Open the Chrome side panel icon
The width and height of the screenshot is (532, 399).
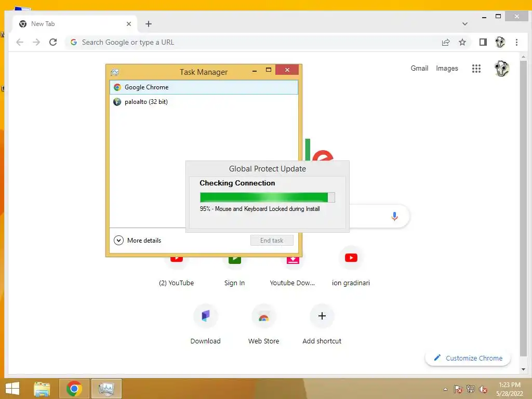pos(483,42)
